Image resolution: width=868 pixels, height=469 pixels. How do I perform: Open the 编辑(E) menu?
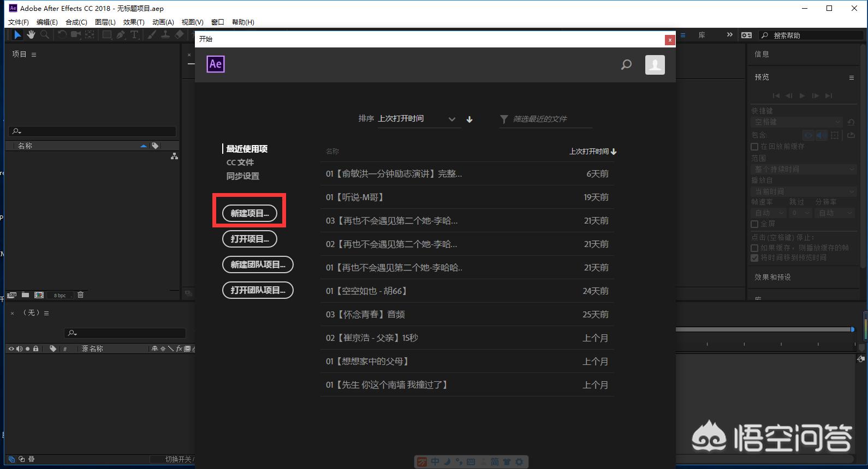pyautogui.click(x=47, y=22)
